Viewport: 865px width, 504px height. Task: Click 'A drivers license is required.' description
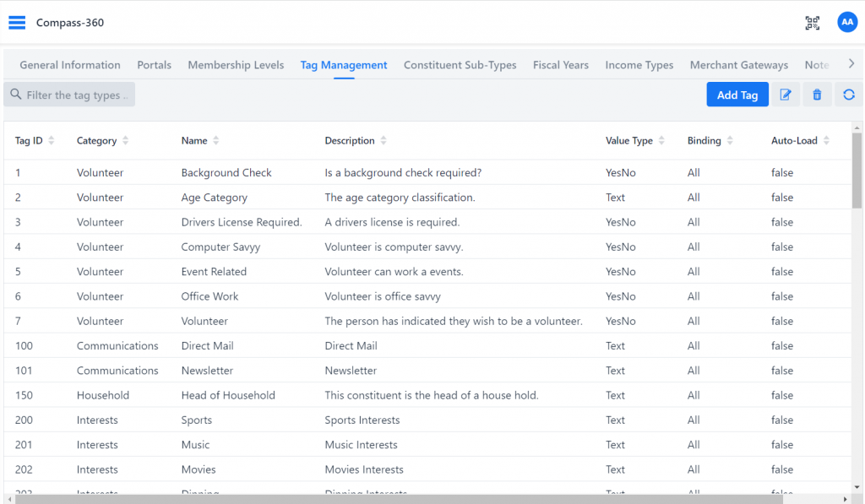point(392,222)
